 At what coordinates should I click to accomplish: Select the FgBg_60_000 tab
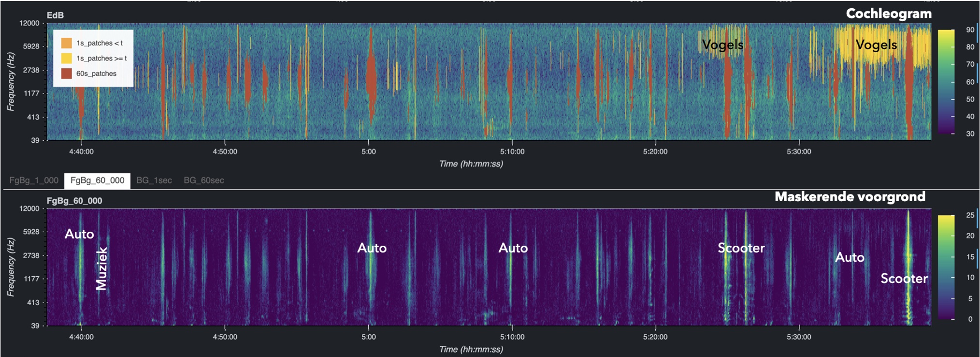tap(97, 180)
